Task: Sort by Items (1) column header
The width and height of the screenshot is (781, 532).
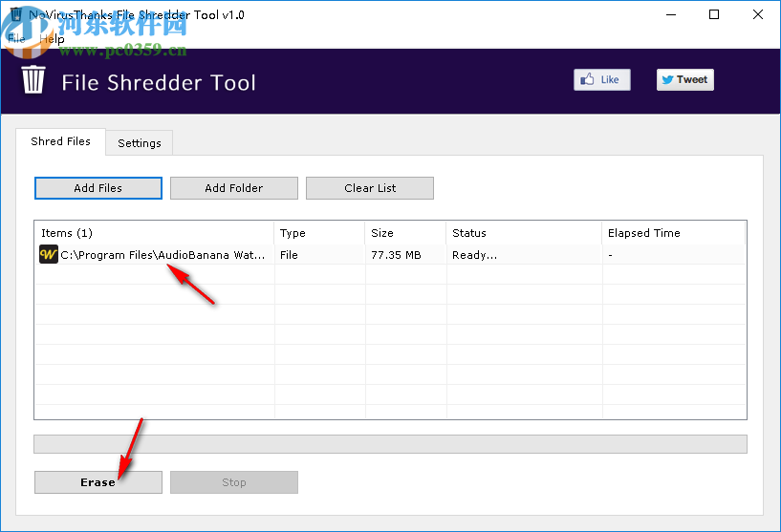Action: 155,233
